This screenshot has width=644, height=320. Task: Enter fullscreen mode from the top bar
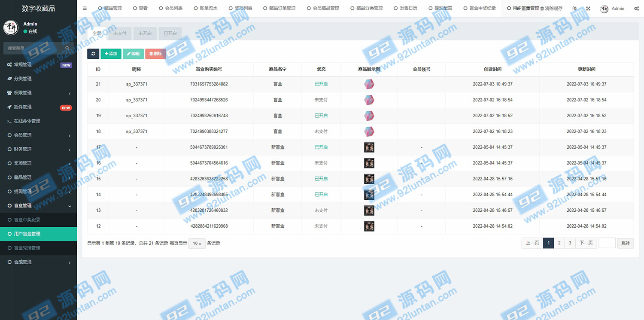pyautogui.click(x=588, y=9)
